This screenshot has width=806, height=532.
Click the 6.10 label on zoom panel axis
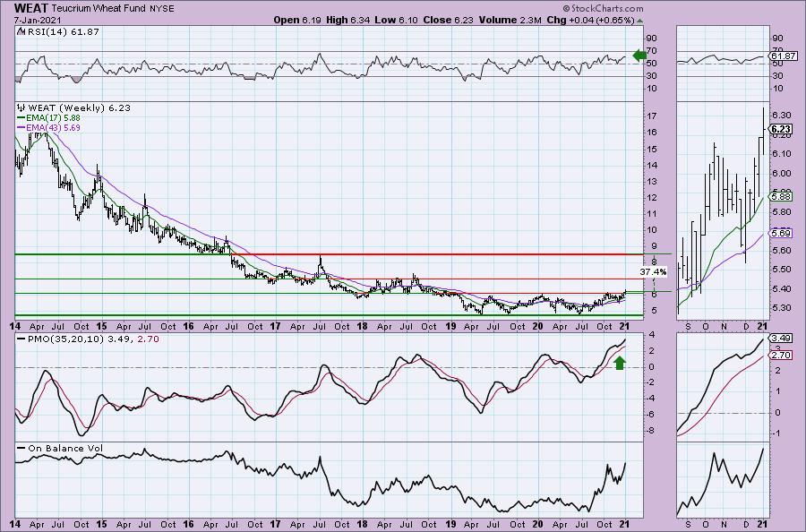pyautogui.click(x=781, y=154)
